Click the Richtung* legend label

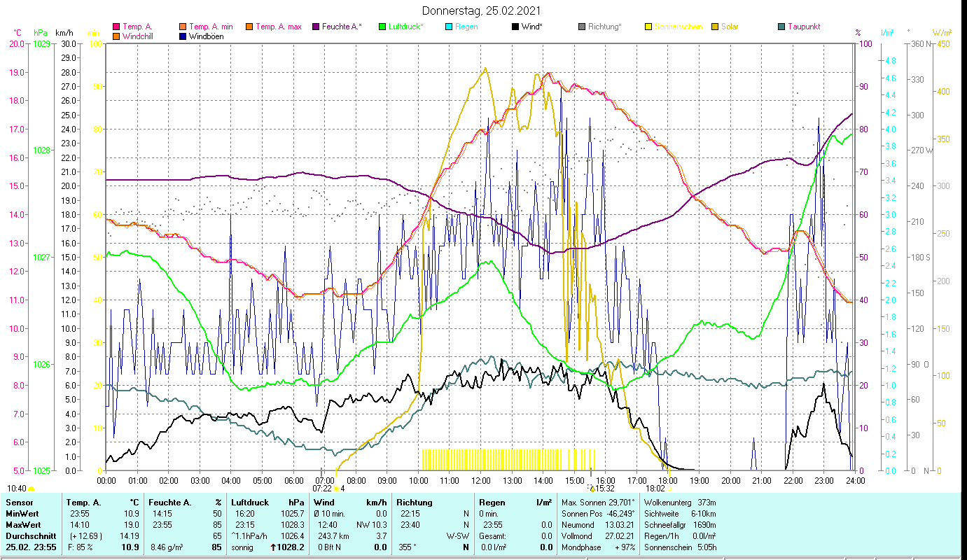(x=604, y=27)
